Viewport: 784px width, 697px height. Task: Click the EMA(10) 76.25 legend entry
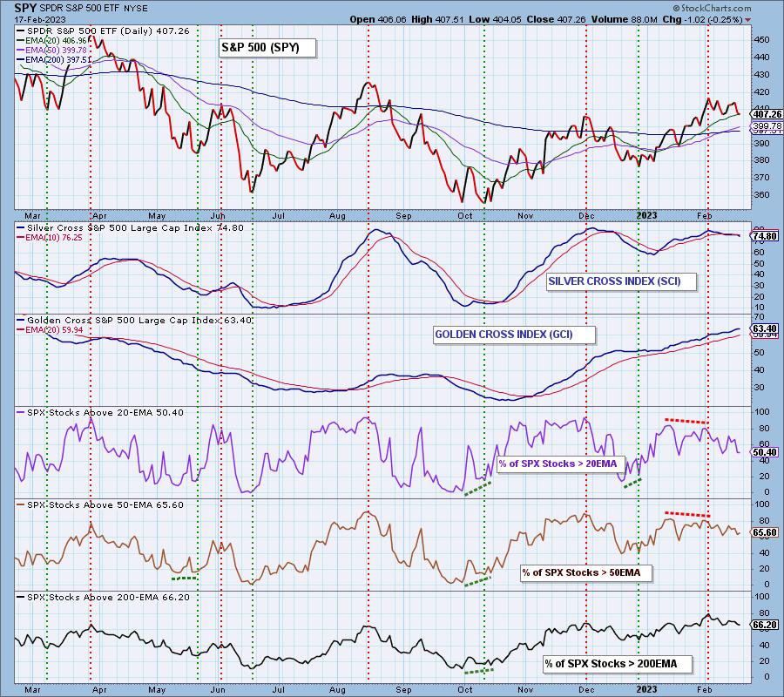50,238
